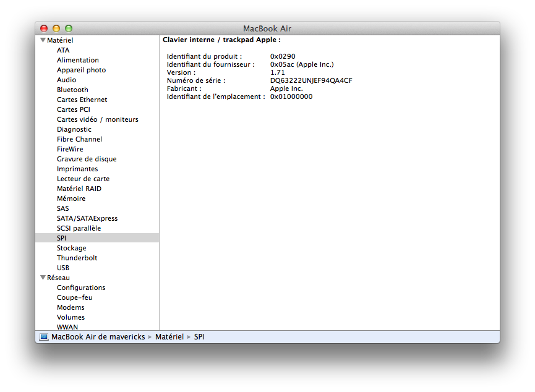The width and height of the screenshot is (535, 392).
Task: Open Cartes vidéo / moniteurs entry
Action: [97, 119]
